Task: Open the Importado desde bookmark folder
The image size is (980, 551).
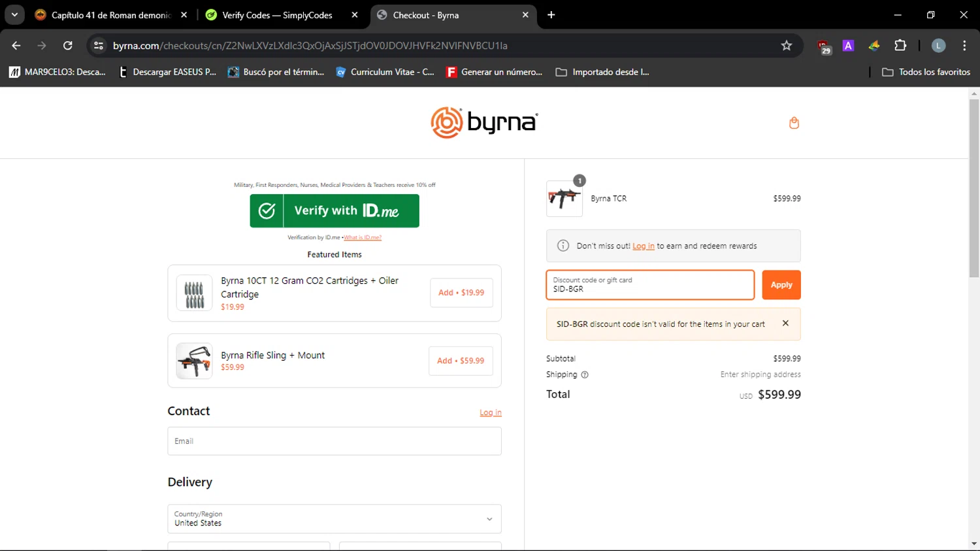Action: [602, 72]
